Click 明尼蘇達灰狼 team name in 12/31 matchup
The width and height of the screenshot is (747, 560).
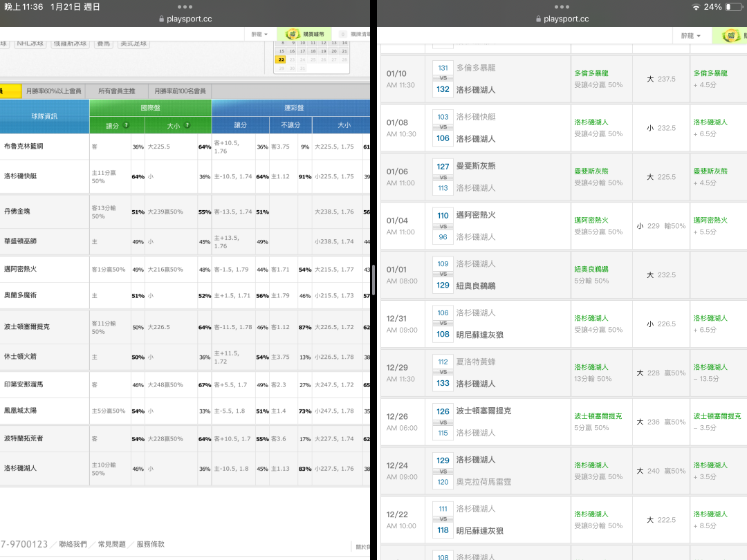pos(480,335)
